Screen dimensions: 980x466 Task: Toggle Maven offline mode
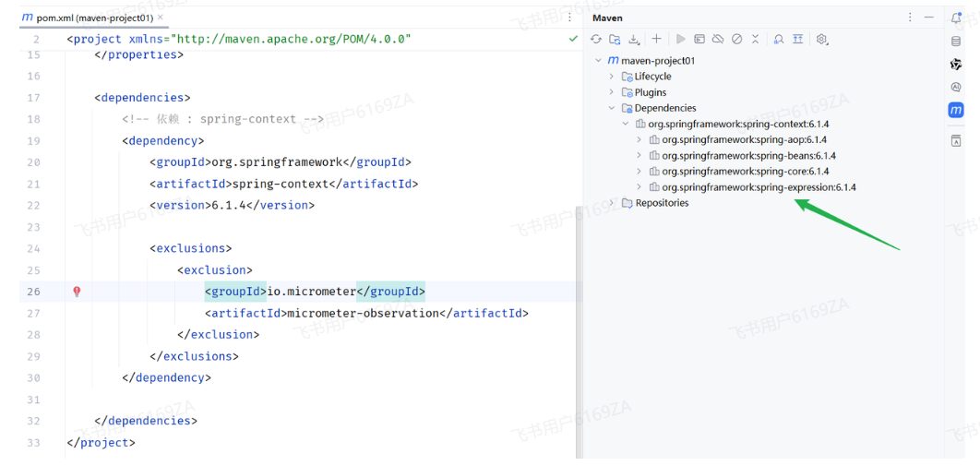pyautogui.click(x=718, y=40)
